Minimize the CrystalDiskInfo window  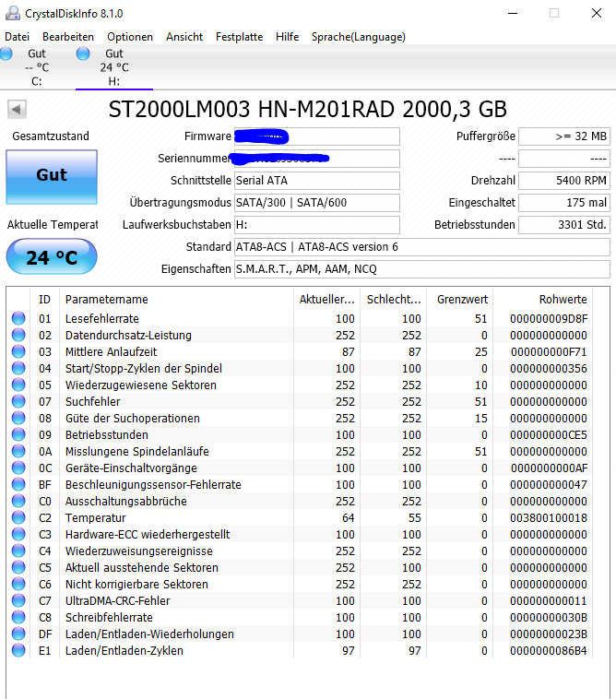pyautogui.click(x=513, y=14)
